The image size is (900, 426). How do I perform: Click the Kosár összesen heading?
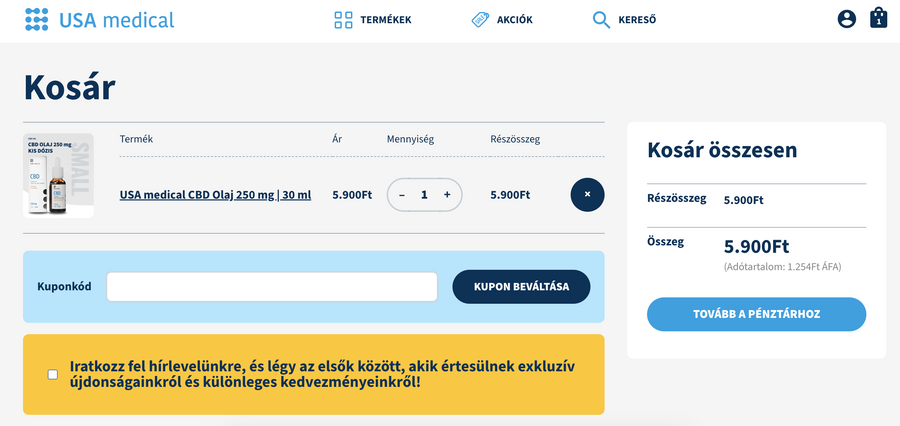point(722,150)
